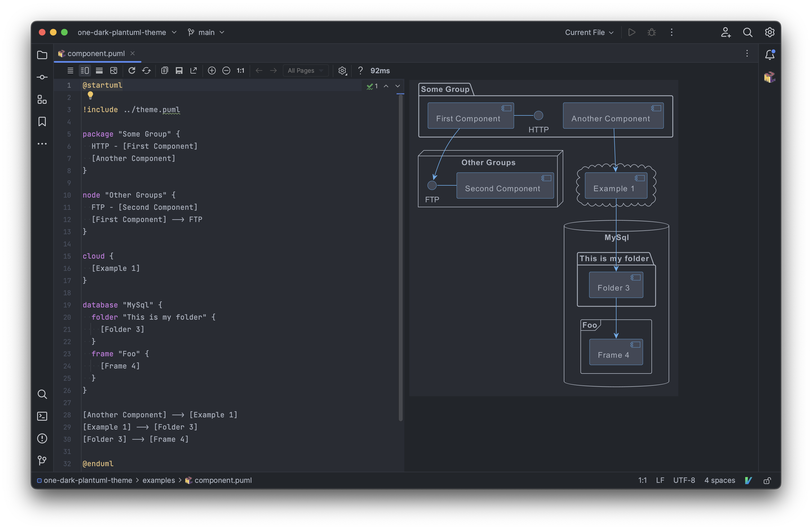The height and width of the screenshot is (530, 812).
Task: Select the refresh/reload diagram icon
Action: point(132,70)
